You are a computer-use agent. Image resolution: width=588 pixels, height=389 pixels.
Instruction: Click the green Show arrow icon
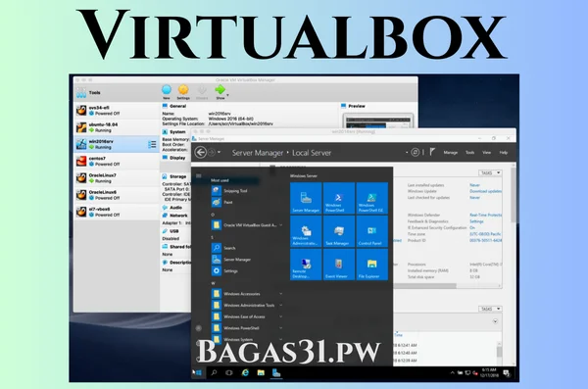tap(220, 89)
